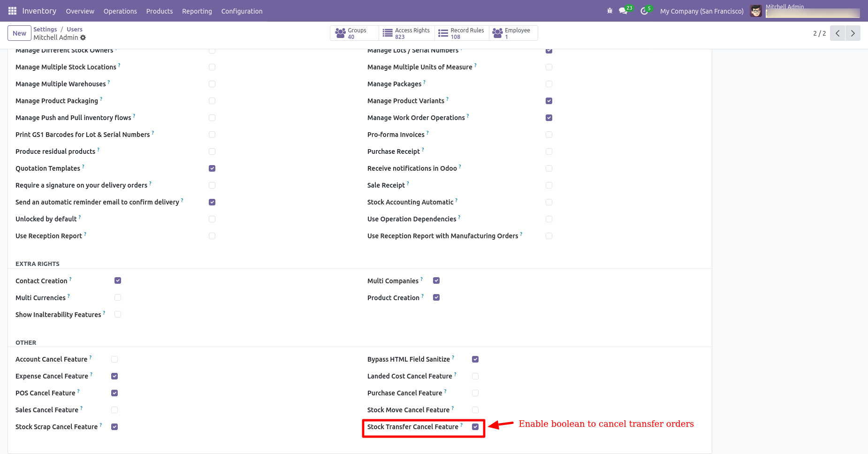
Task: Open the Overview menu
Action: click(80, 11)
